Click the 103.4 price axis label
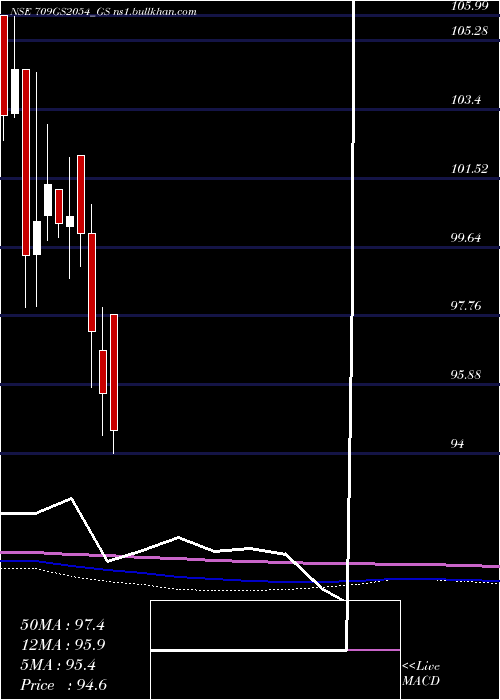The height and width of the screenshot is (700, 500). [466, 100]
